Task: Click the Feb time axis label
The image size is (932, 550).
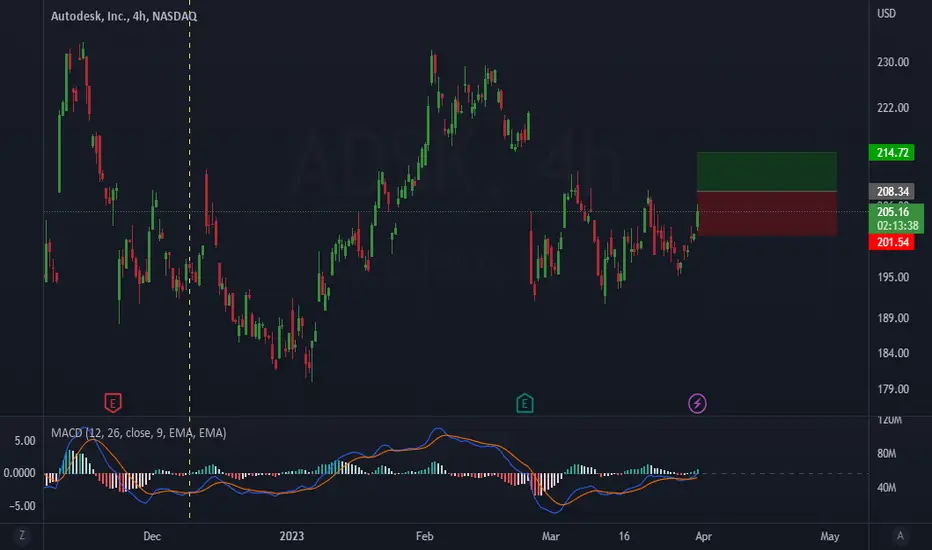Action: 424,536
